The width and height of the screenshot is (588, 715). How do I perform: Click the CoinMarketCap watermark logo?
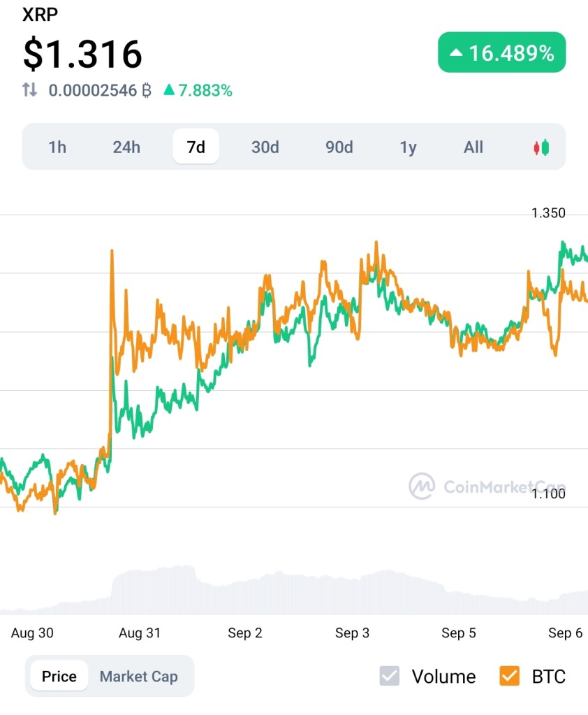pyautogui.click(x=422, y=486)
